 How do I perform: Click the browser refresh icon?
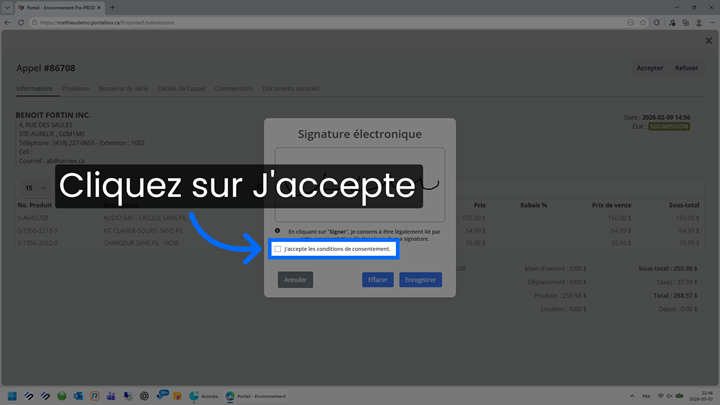pos(21,22)
